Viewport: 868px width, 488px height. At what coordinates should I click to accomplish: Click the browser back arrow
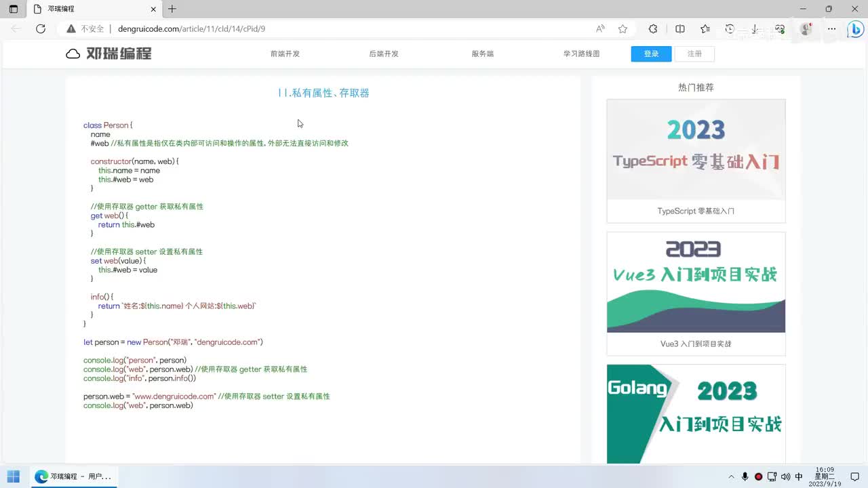pyautogui.click(x=16, y=28)
